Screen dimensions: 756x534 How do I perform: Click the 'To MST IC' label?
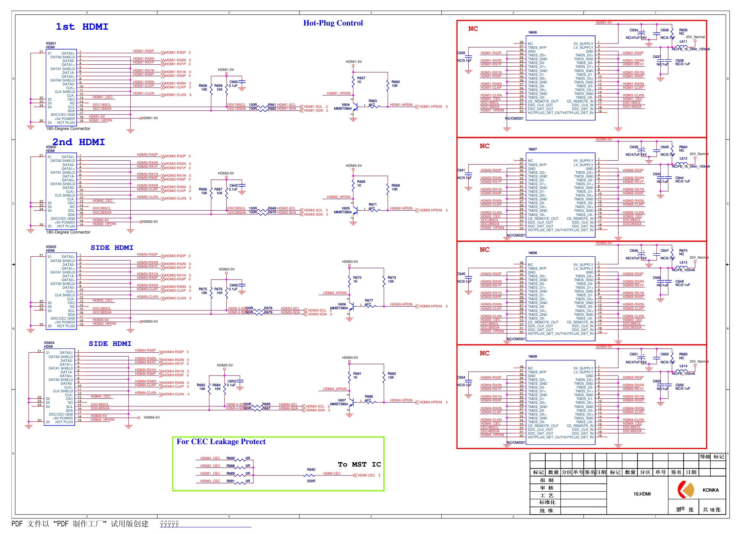tap(359, 464)
